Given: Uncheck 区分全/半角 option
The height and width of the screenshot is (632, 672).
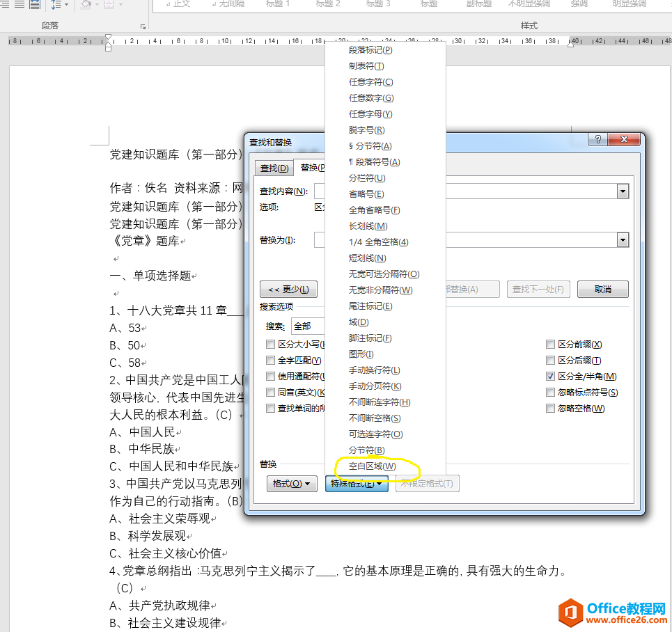Looking at the screenshot, I should [550, 376].
